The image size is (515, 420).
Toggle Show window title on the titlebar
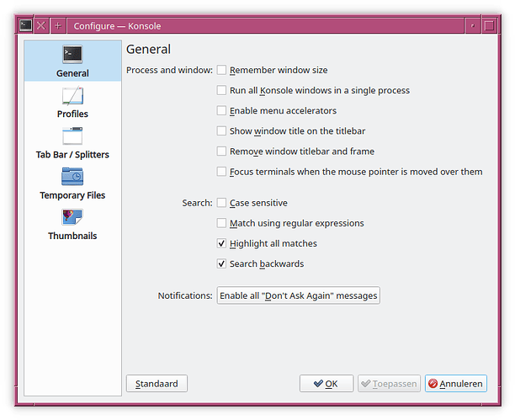coord(222,131)
